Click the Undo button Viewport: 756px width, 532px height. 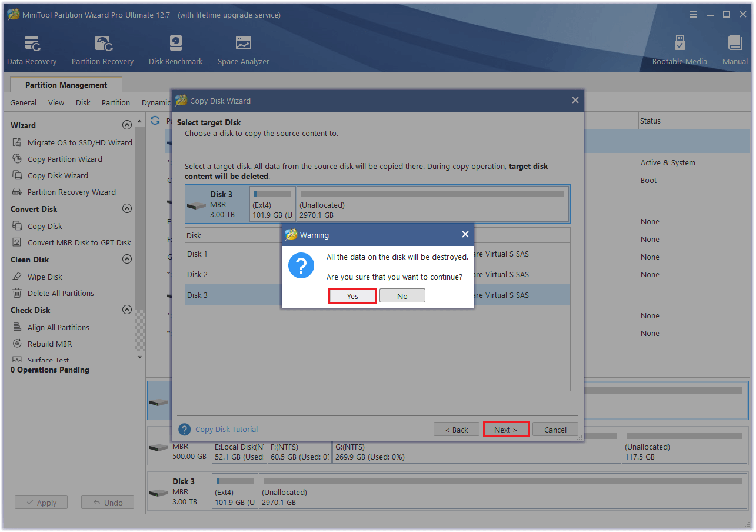point(108,503)
